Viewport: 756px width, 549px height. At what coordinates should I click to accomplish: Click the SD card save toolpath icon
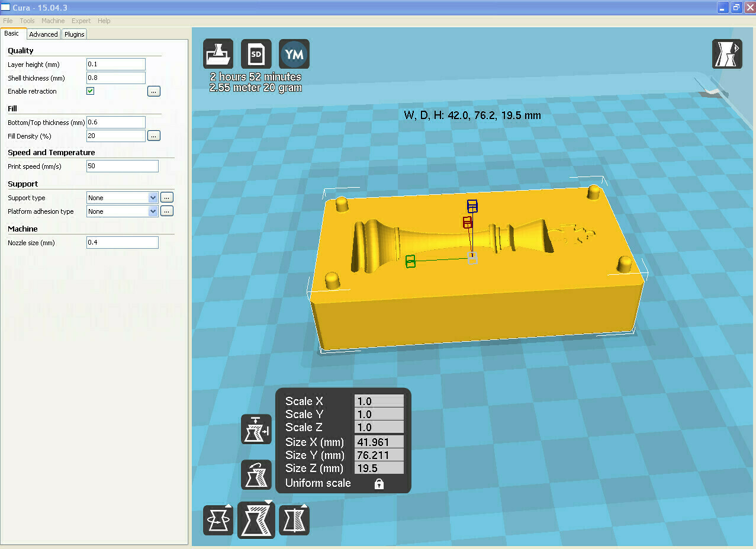click(256, 54)
